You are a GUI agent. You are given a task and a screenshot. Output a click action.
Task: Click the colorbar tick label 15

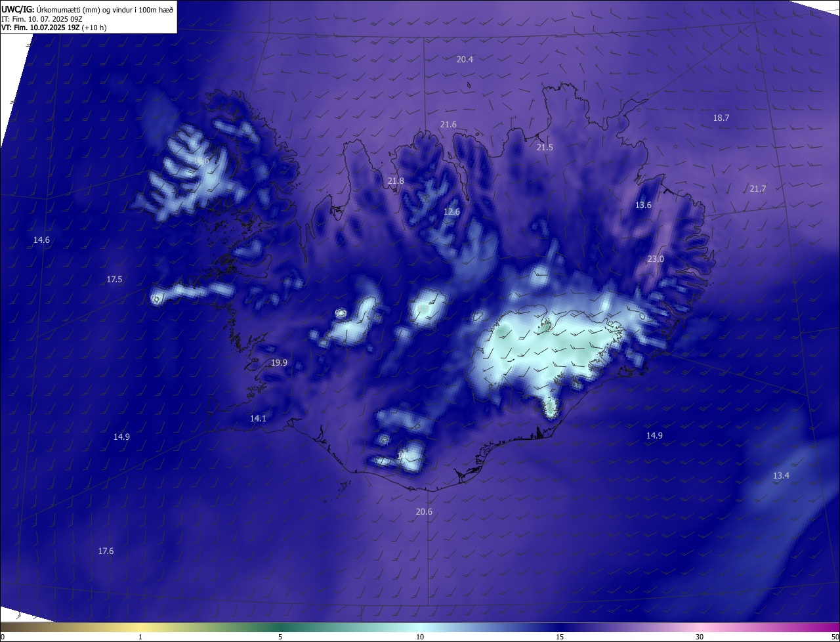click(560, 637)
